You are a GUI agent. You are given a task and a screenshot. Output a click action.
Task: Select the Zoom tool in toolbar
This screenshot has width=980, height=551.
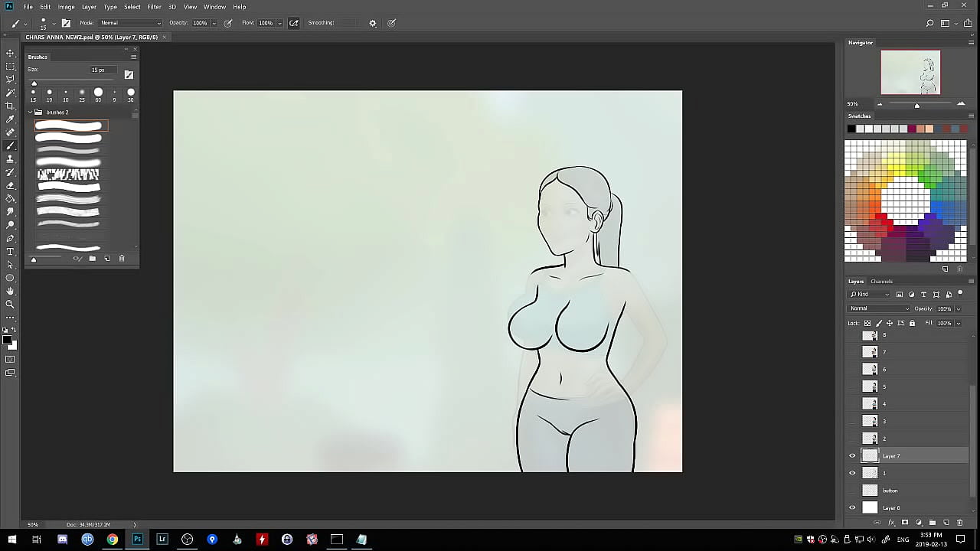tap(10, 304)
